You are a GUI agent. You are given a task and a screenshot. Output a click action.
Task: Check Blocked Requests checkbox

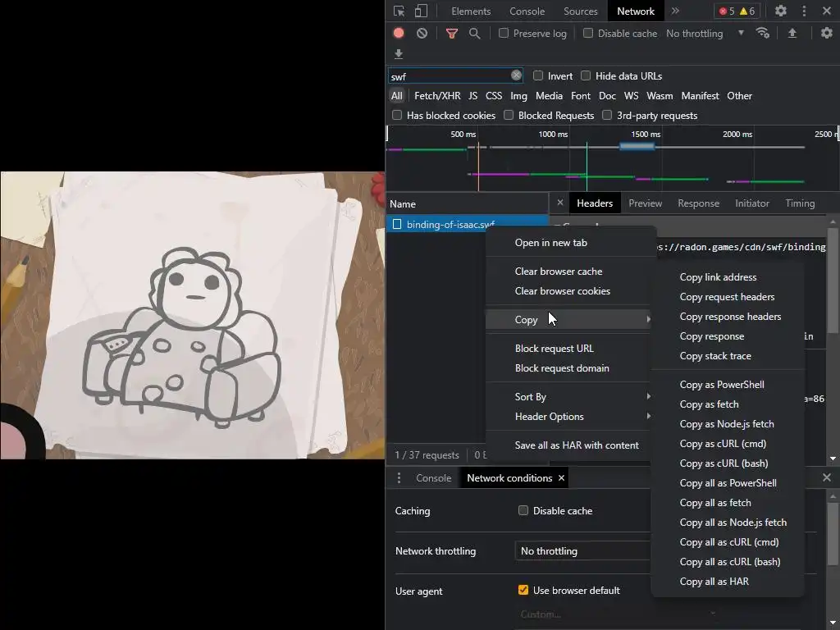pyautogui.click(x=509, y=115)
